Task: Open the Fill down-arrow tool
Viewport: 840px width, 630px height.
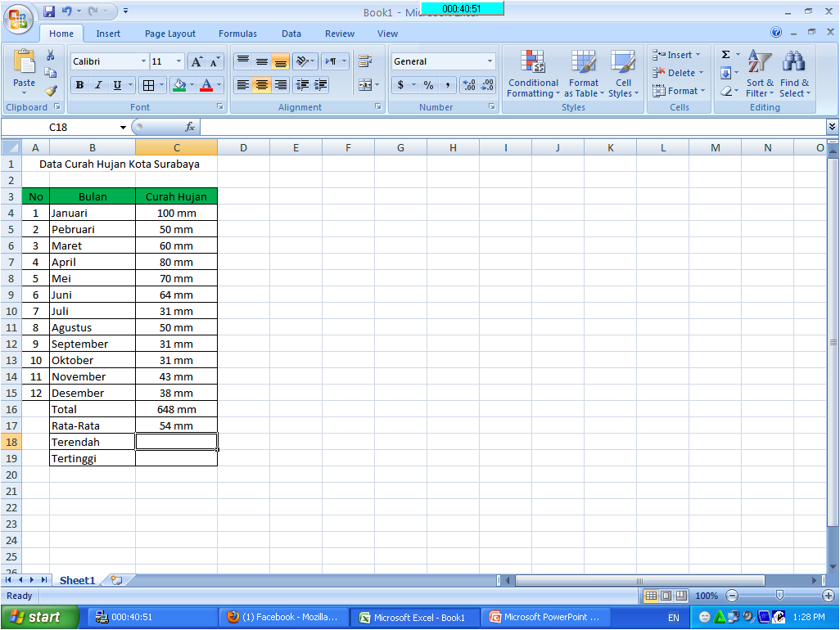Action: [726, 73]
